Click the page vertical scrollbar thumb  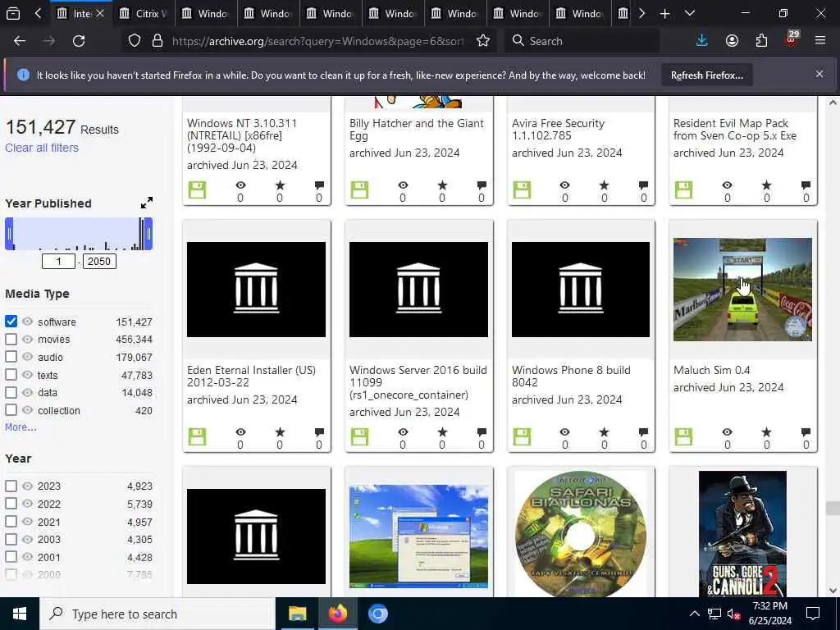pyautogui.click(x=833, y=508)
